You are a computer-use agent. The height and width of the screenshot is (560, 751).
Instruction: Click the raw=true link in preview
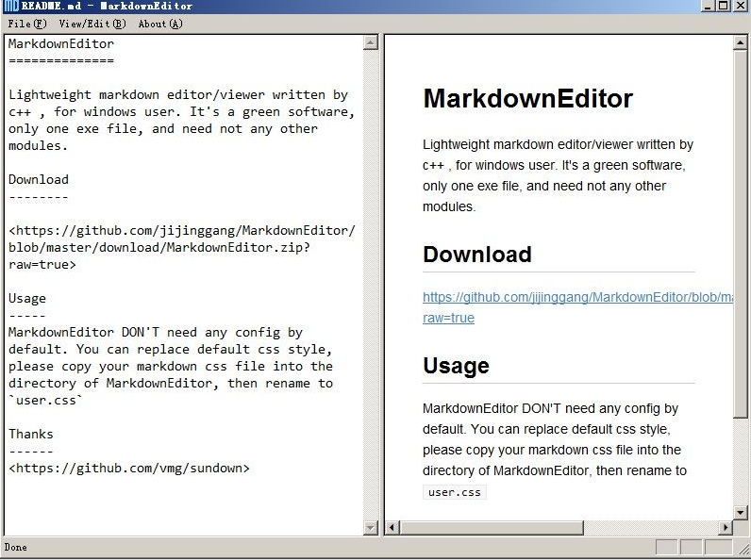coord(448,318)
